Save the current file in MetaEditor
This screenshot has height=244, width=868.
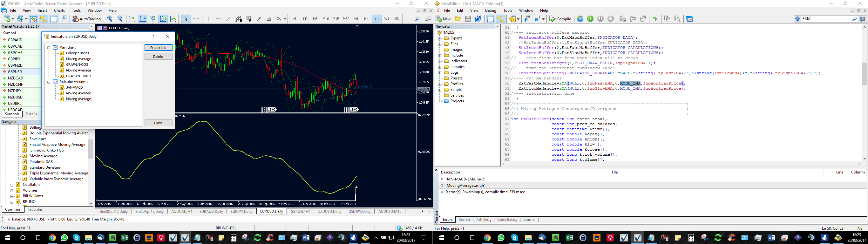[468, 19]
